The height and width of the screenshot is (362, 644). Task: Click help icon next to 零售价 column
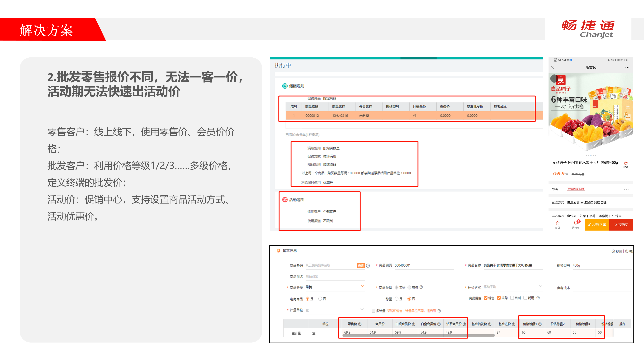pos(360,324)
